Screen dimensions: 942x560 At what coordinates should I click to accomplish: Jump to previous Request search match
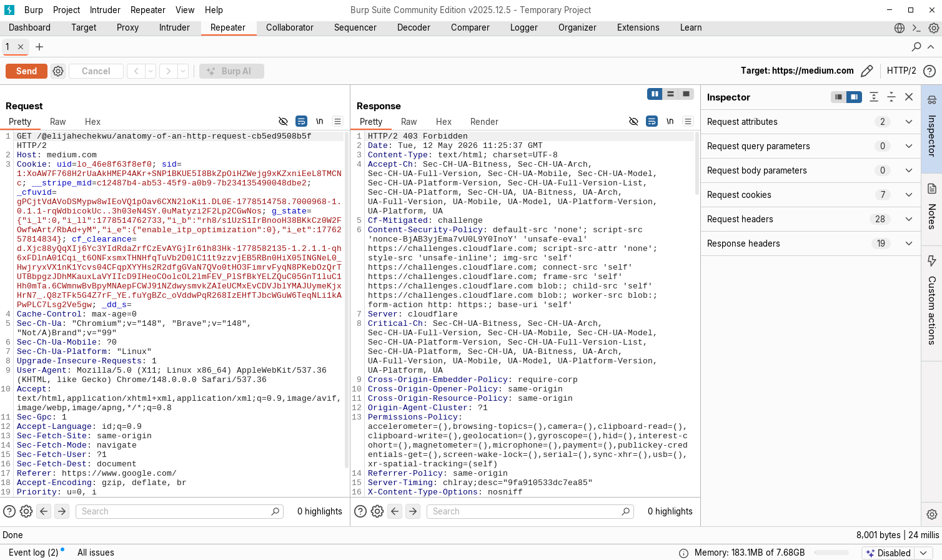(44, 511)
